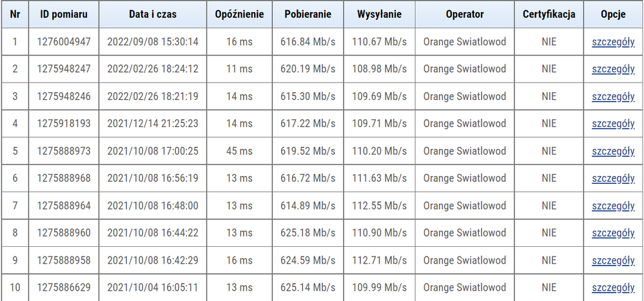Click the Certyfikacja column header
Screen dimensions: 644x301
coord(549,14)
